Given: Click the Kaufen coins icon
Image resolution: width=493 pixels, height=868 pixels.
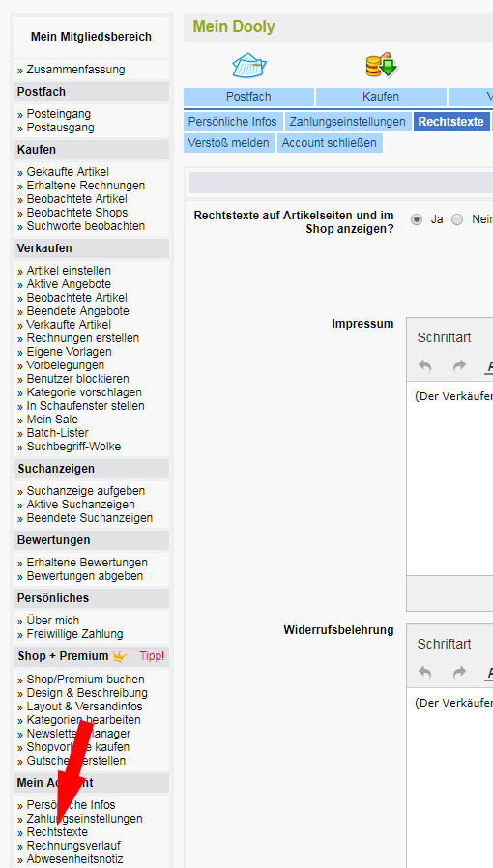Looking at the screenshot, I should 381,64.
